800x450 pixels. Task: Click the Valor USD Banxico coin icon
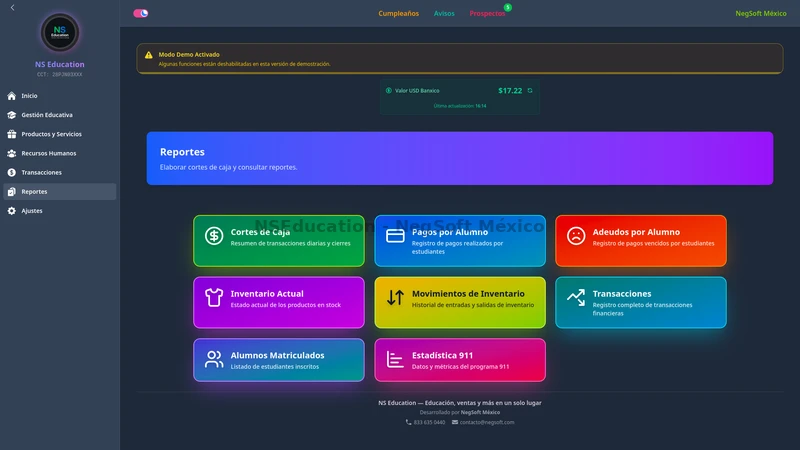pyautogui.click(x=389, y=90)
